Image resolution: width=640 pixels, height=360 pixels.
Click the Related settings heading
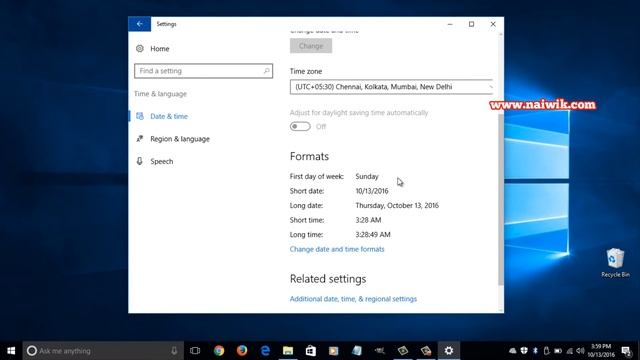click(x=328, y=279)
